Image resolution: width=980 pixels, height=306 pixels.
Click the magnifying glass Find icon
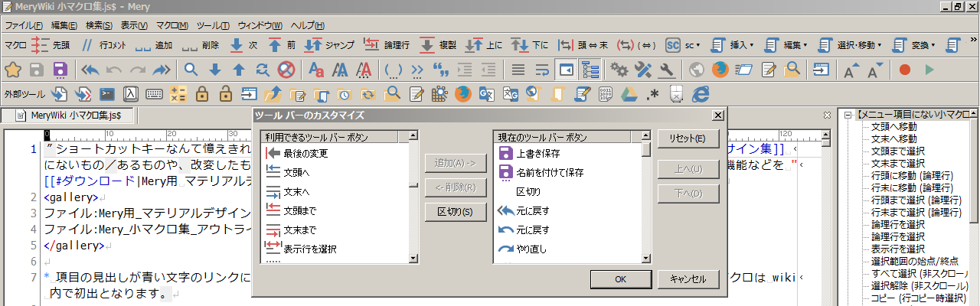tap(191, 70)
